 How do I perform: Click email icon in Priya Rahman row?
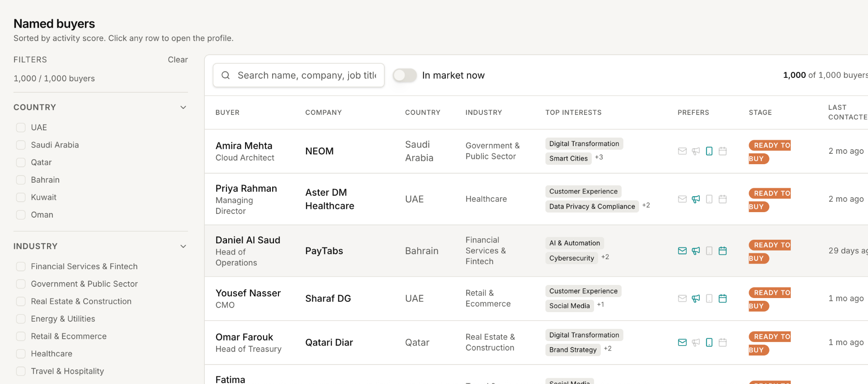click(682, 199)
